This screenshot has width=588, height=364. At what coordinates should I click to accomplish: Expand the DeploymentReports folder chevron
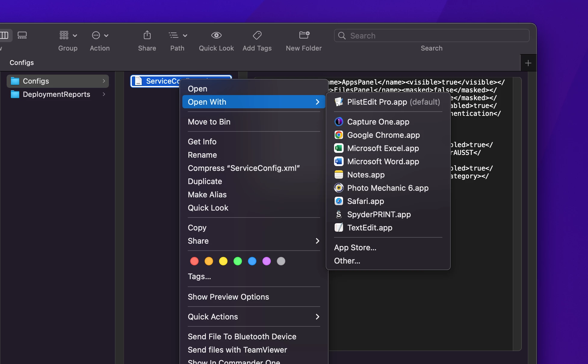[104, 94]
